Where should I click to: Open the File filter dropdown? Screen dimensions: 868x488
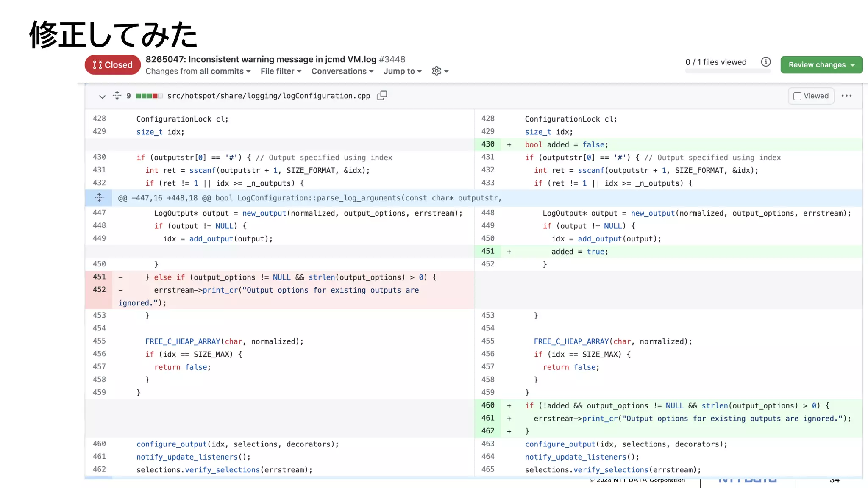281,71
